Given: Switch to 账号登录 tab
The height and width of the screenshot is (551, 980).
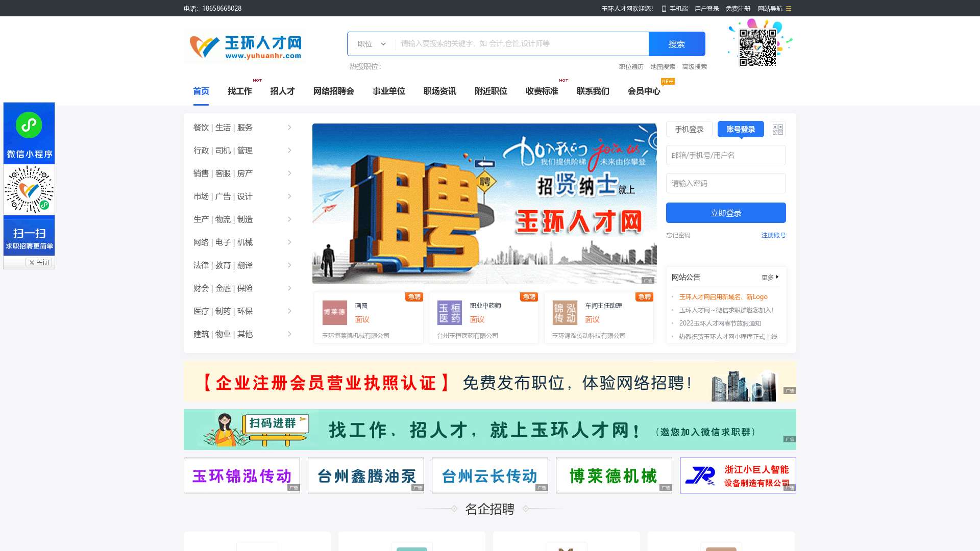Looking at the screenshot, I should click(741, 130).
